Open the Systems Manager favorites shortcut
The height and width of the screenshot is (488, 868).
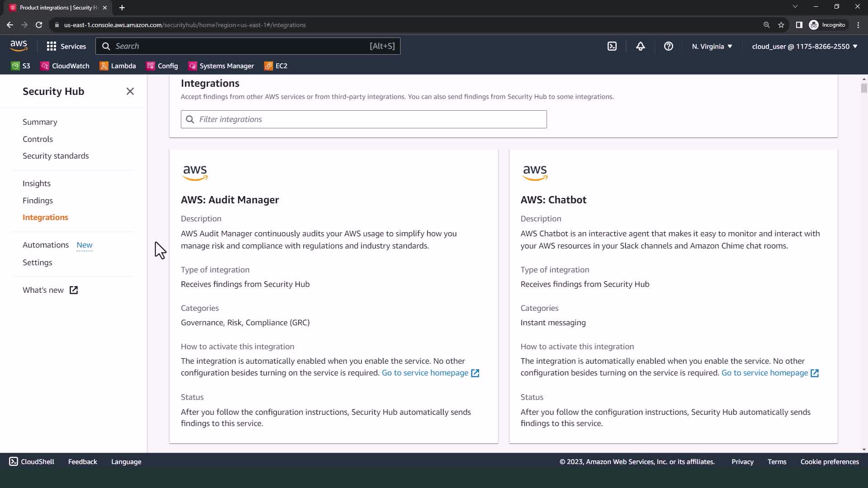[221, 66]
